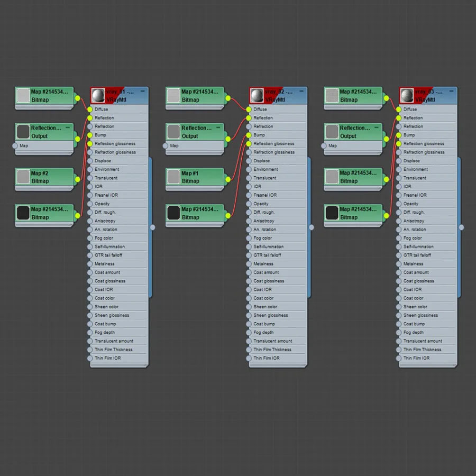Click the vray_01 material sphere preview

[x=98, y=95]
